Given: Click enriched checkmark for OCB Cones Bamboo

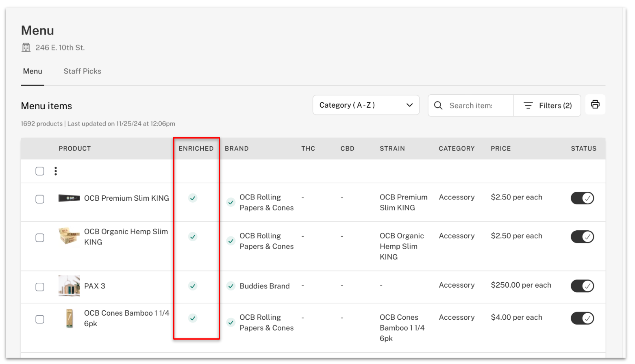Looking at the screenshot, I should coord(193,318).
